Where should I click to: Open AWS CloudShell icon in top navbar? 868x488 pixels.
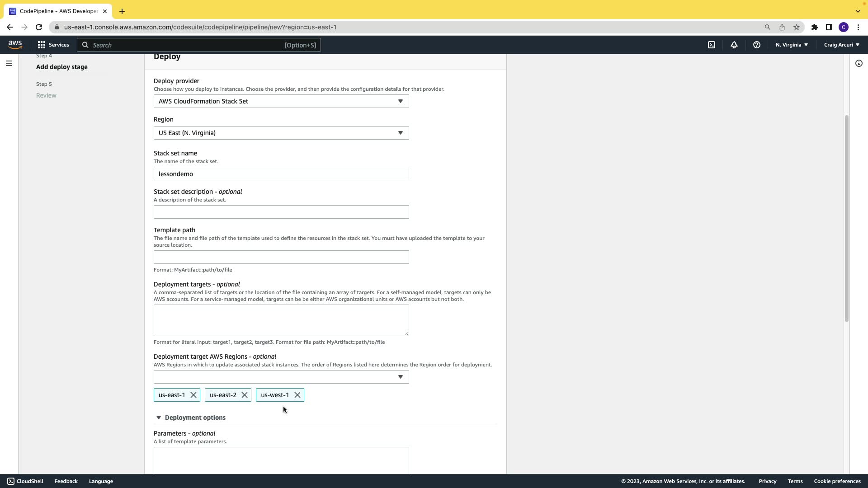(x=712, y=45)
